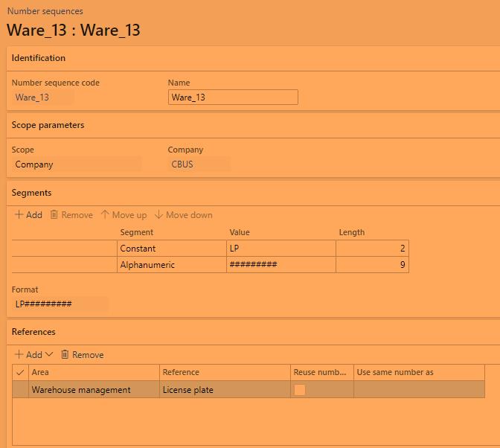The height and width of the screenshot is (448, 500).
Task: Collapse the References section header
Action: point(253,332)
